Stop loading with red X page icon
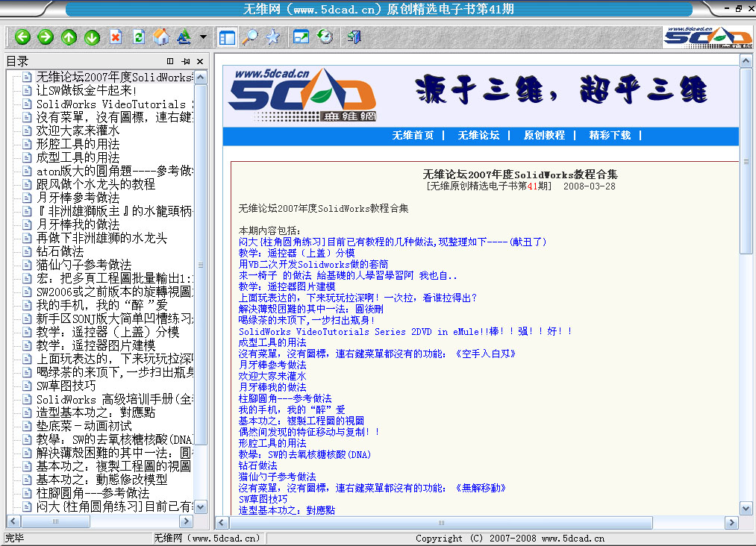The width and height of the screenshot is (756, 546). point(116,37)
